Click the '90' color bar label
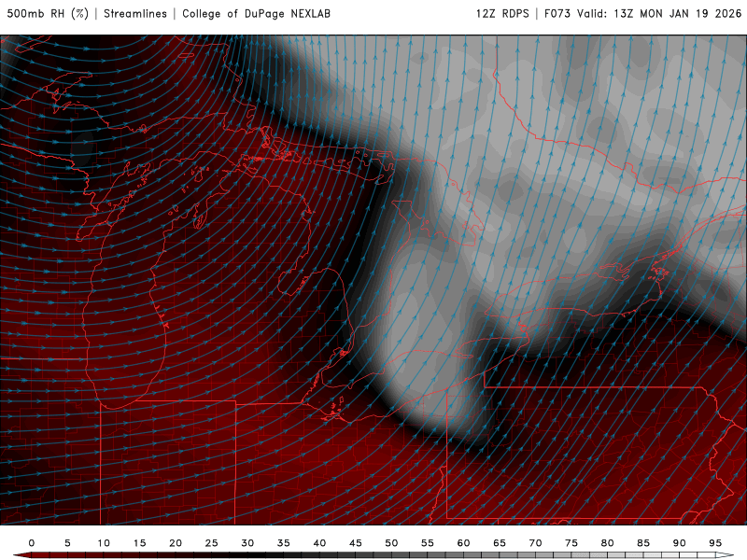Image resolution: width=747 pixels, height=560 pixels. coord(680,543)
